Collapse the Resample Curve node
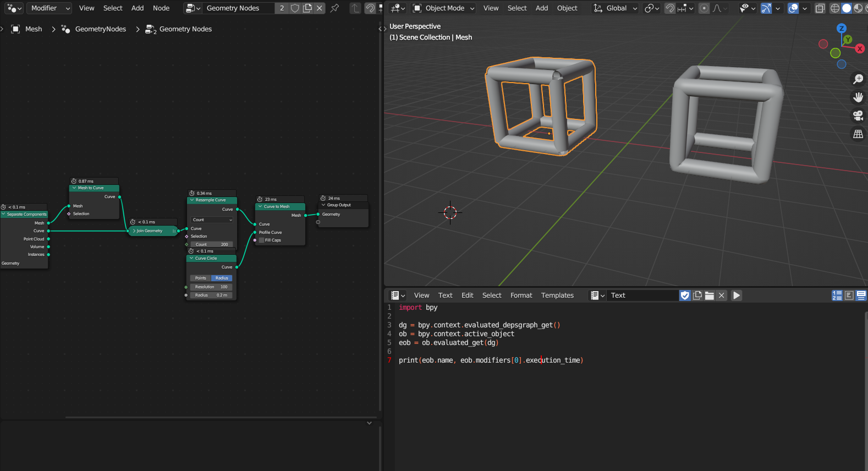Screen dimensions: 868x471 pos(192,200)
